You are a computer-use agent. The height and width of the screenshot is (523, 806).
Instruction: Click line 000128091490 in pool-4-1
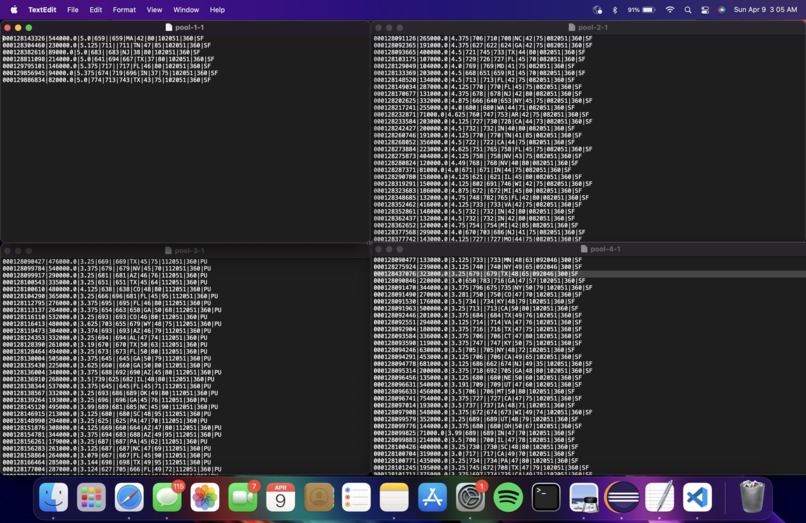coord(478,295)
